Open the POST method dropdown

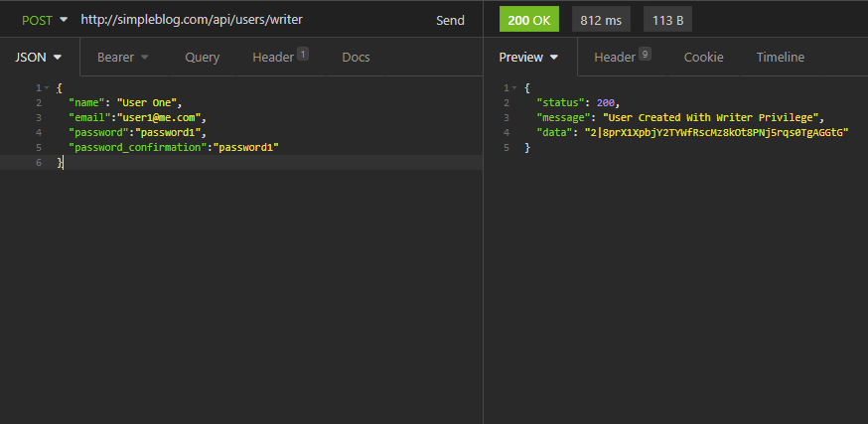(45, 20)
